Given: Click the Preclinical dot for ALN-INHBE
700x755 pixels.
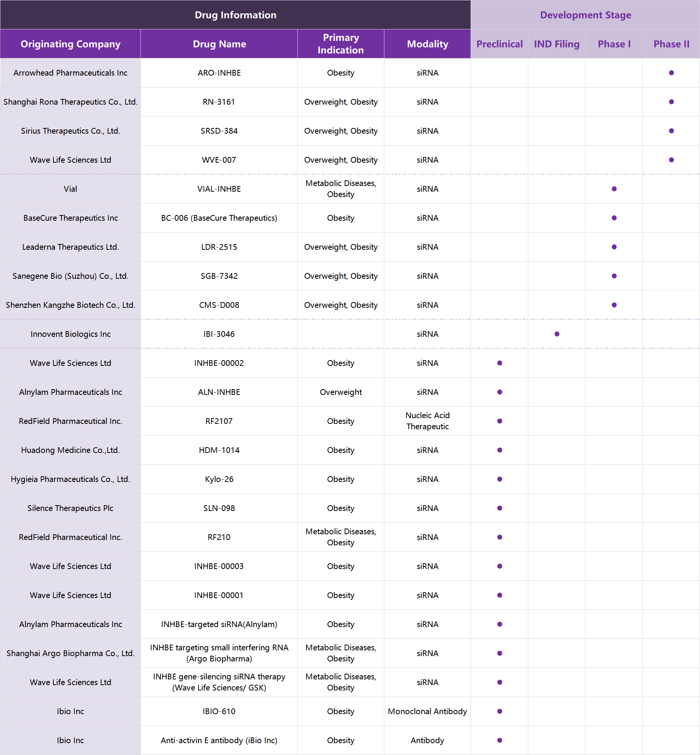Looking at the screenshot, I should point(500,392).
